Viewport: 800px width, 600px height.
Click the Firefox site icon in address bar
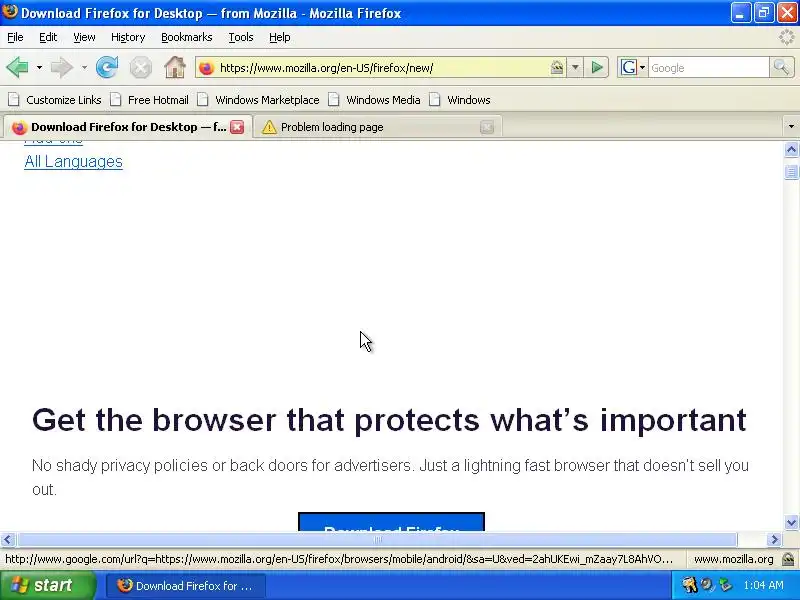206,68
